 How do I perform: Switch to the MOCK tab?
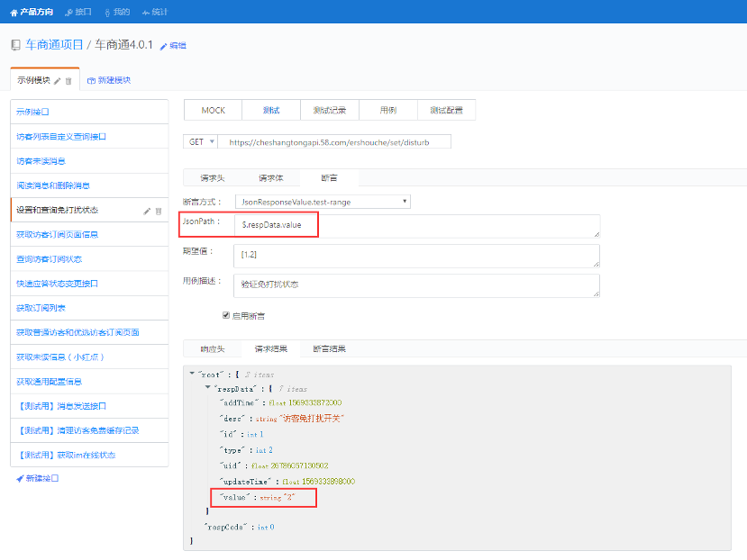click(x=213, y=111)
